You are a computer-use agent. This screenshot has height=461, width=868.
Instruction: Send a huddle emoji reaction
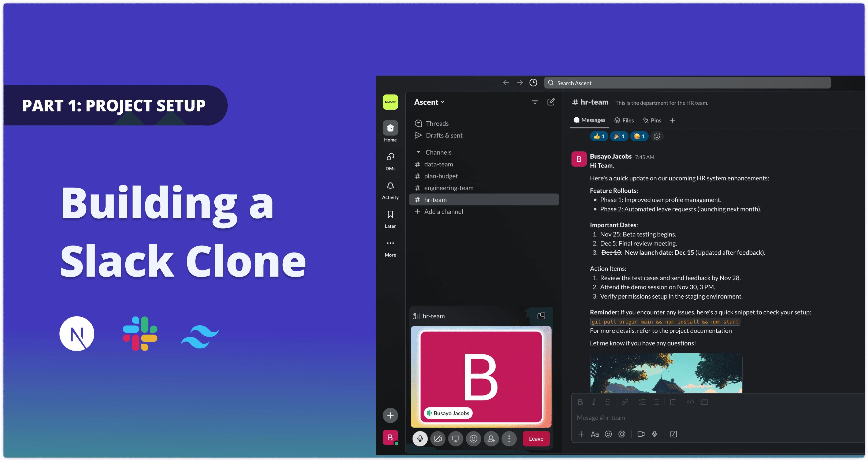pyautogui.click(x=473, y=438)
